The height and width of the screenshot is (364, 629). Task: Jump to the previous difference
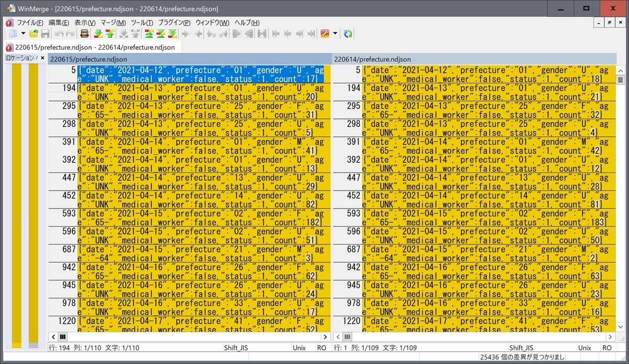pos(109,34)
